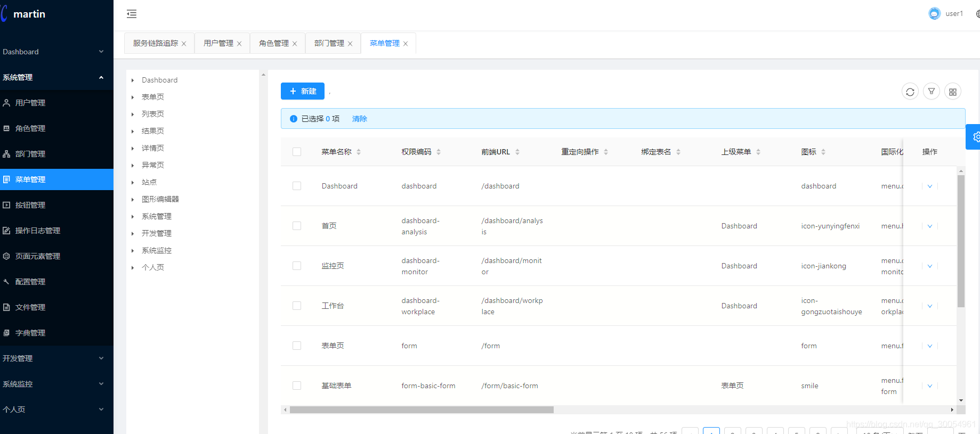Image resolution: width=980 pixels, height=434 pixels.
Task: Open the filter funnel icon
Action: tap(932, 92)
